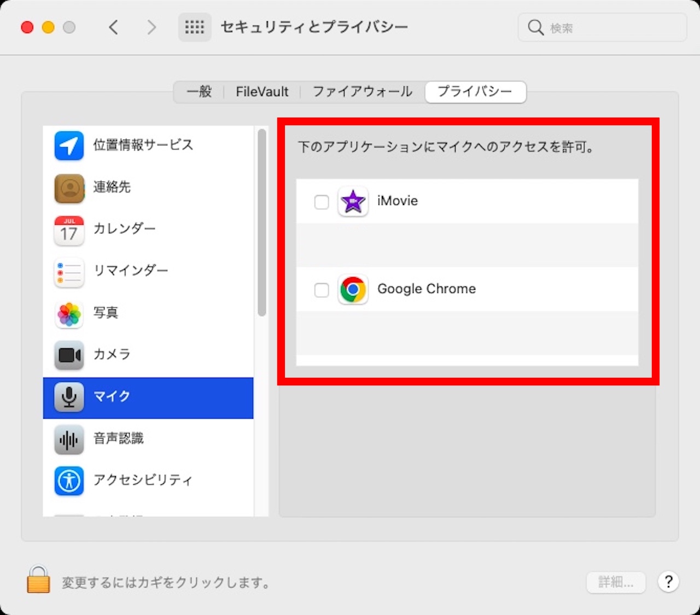Click the padlock to allow changes

[38, 579]
